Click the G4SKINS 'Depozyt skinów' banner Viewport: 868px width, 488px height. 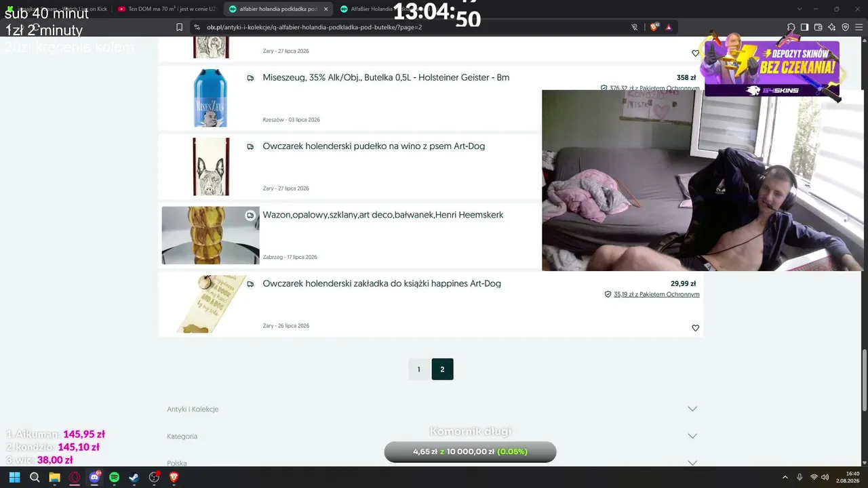(772, 68)
